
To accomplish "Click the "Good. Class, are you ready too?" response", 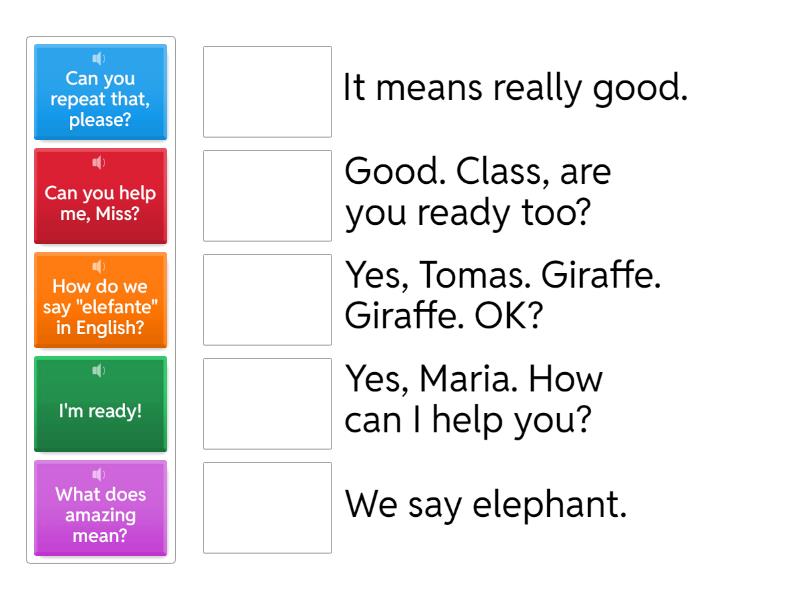I will coord(478,194).
